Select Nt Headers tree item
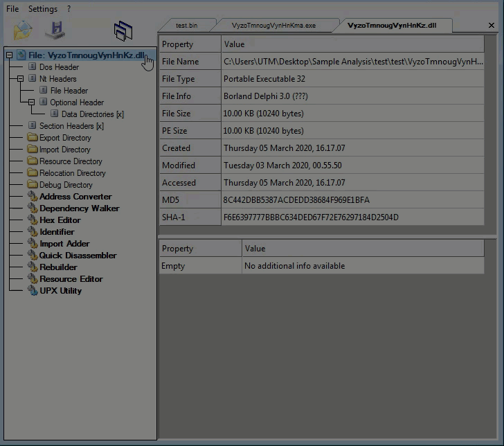 pyautogui.click(x=58, y=79)
